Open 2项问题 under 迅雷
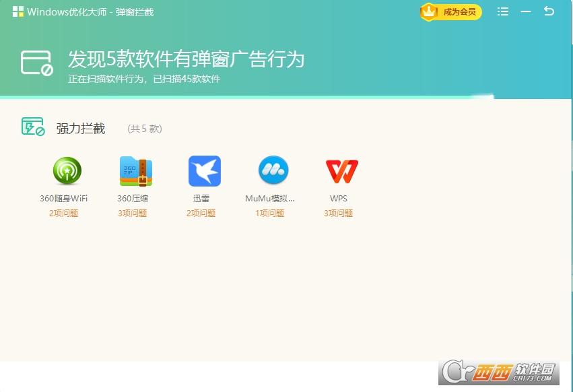The width and height of the screenshot is (573, 392). (201, 214)
